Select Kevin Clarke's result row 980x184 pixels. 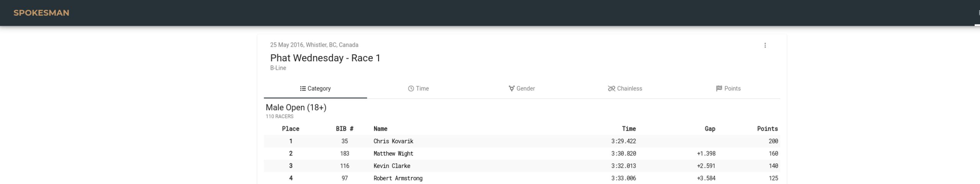point(522,166)
